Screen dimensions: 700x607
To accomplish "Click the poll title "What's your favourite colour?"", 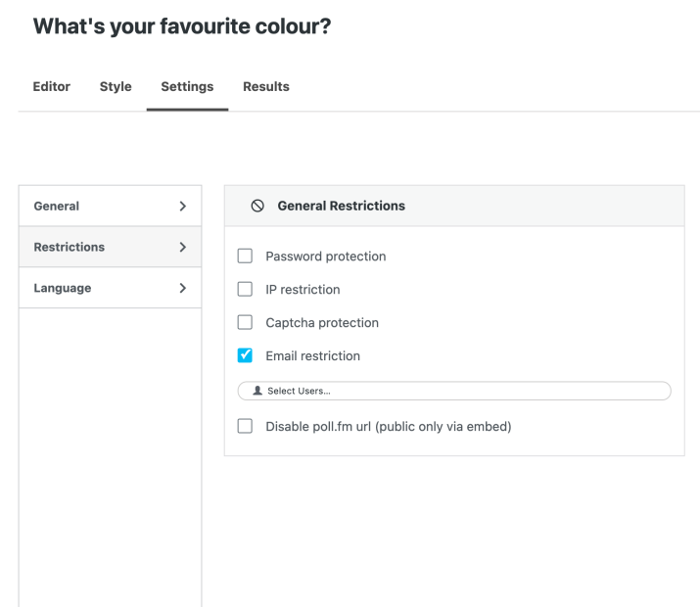I will coord(182,28).
